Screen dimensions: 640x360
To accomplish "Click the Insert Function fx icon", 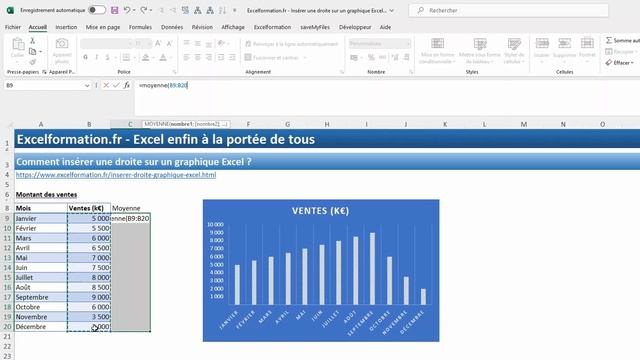I will 127,85.
